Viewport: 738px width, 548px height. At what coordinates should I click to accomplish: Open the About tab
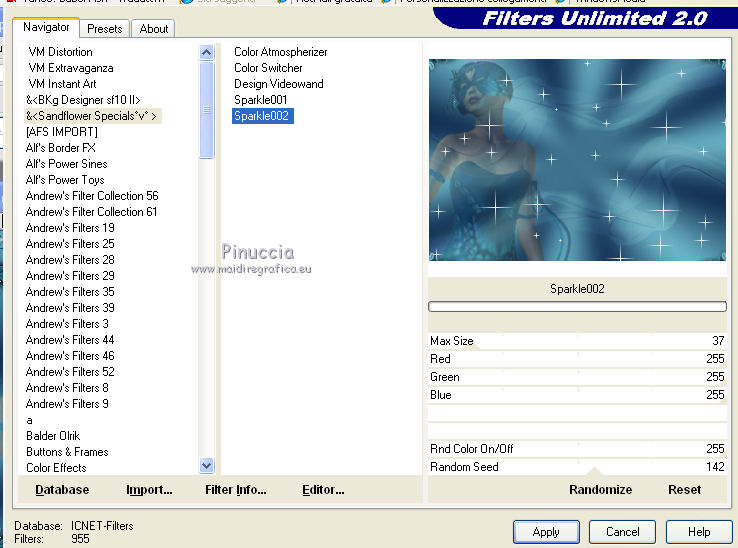point(153,29)
